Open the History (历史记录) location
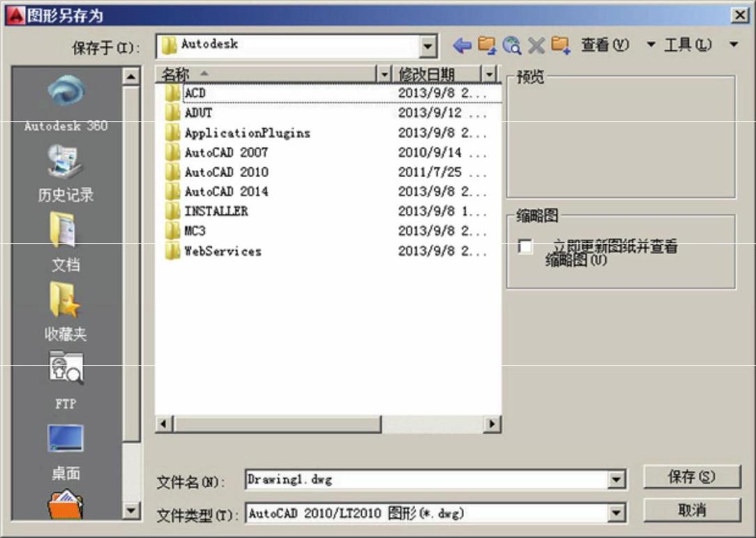Image resolution: width=756 pixels, height=538 pixels. (x=66, y=164)
